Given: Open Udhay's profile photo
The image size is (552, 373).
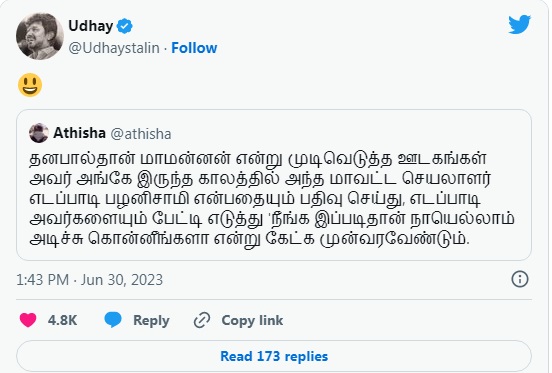Looking at the screenshot, I should (40, 36).
